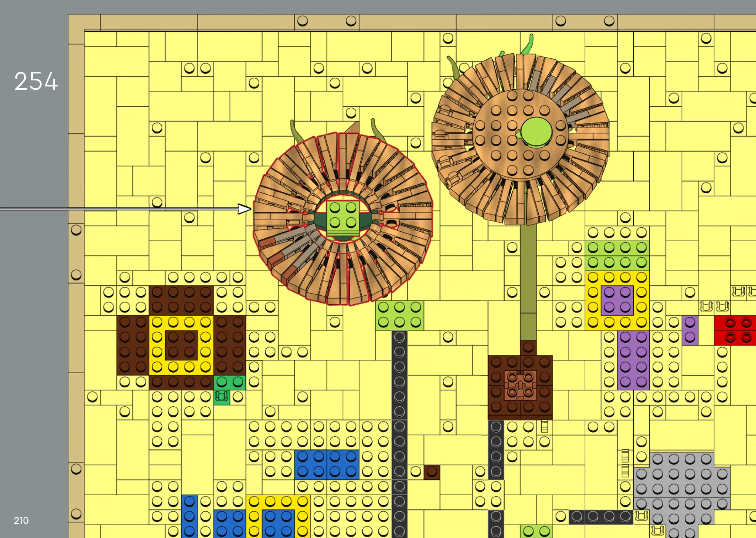
Task: Click the page number 210
Action: coord(21,521)
